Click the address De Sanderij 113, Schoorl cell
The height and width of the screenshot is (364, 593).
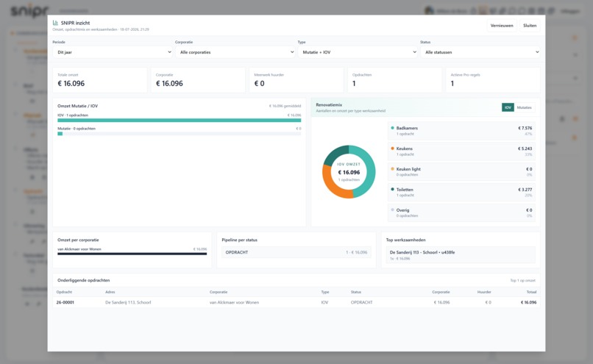[x=128, y=302]
